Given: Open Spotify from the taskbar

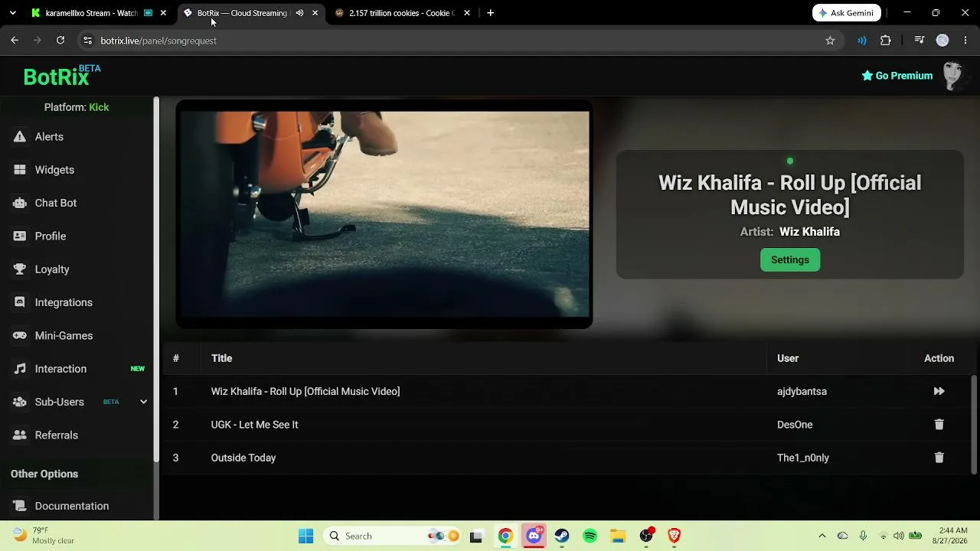Looking at the screenshot, I should (x=590, y=536).
